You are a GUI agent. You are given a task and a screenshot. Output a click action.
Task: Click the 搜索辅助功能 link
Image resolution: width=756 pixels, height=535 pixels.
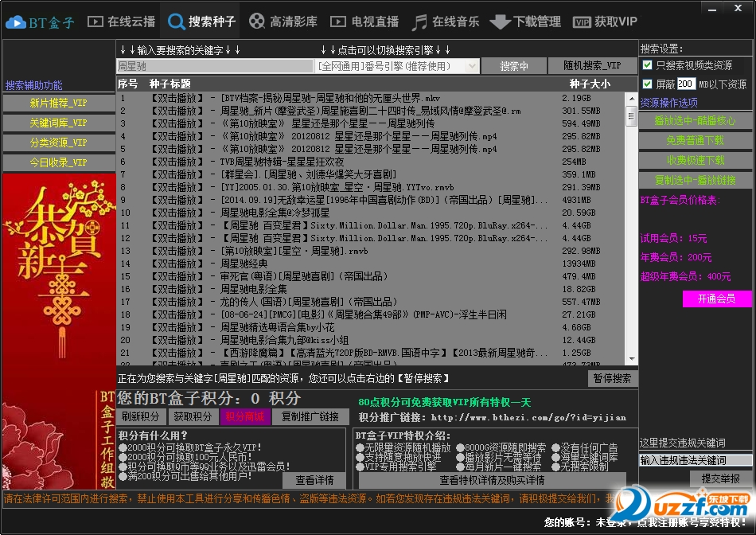point(33,85)
